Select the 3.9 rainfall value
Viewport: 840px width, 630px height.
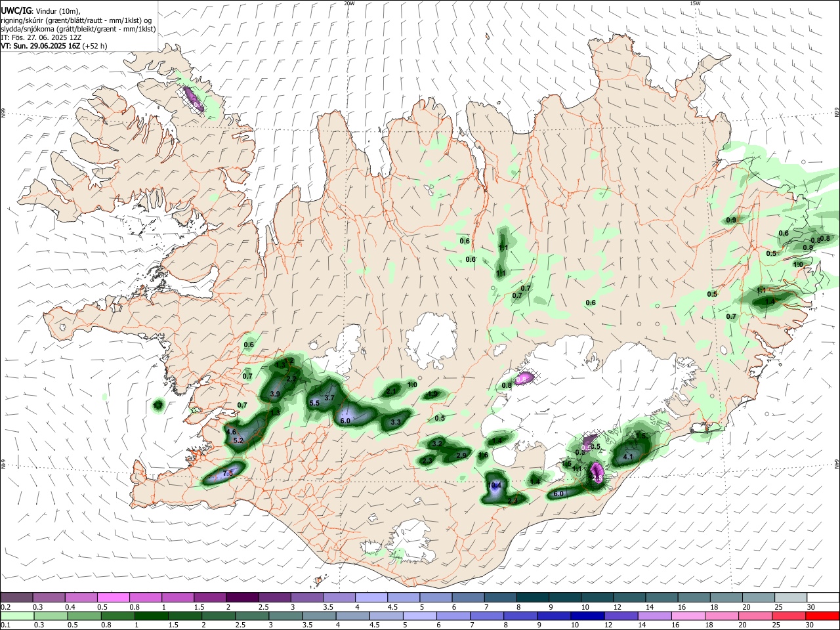(275, 394)
